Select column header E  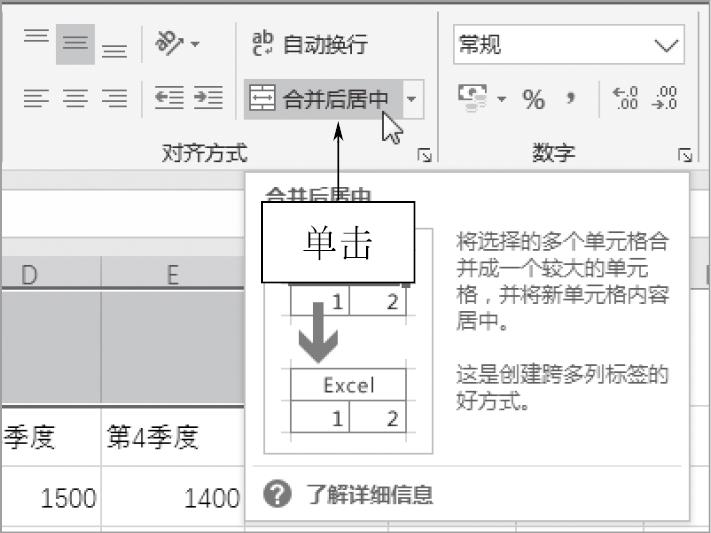172,274
